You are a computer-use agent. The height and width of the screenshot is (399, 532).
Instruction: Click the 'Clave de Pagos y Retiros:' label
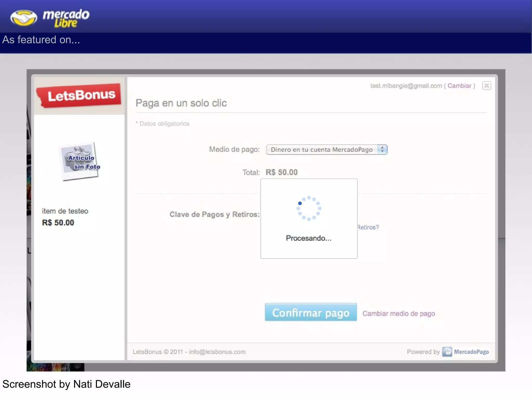click(x=215, y=214)
